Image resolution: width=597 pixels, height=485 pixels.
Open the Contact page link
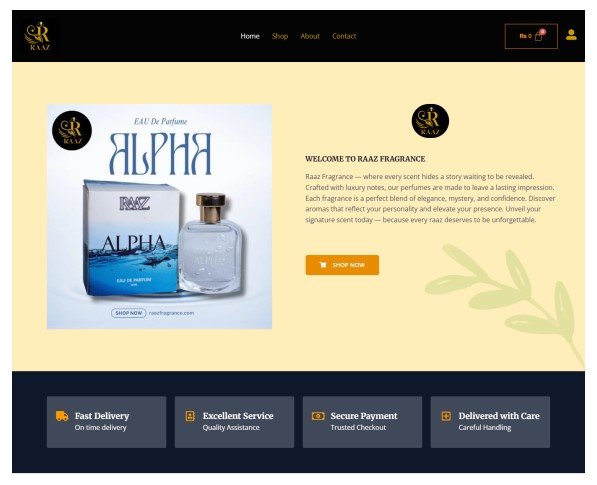[344, 36]
